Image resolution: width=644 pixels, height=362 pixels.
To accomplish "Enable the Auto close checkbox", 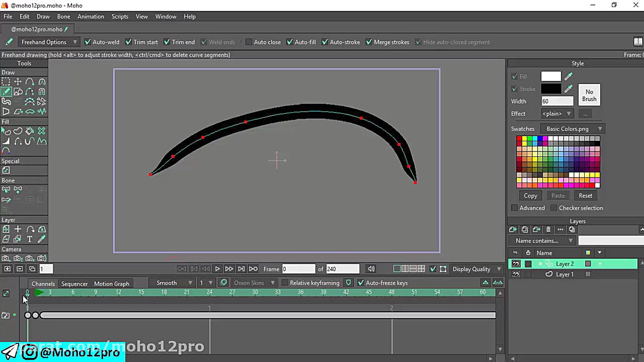I will click(x=249, y=42).
